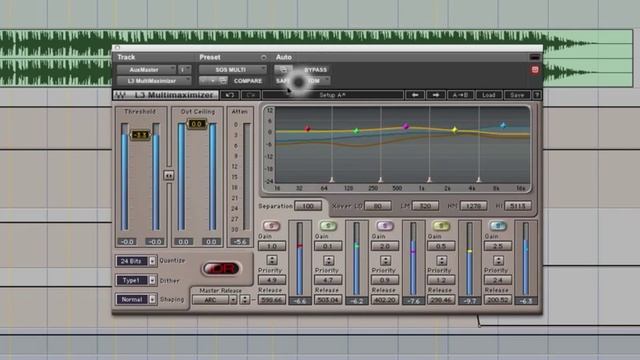Click the crossover marker near 1k
Screen dimensions: 640x360
coord(429,180)
